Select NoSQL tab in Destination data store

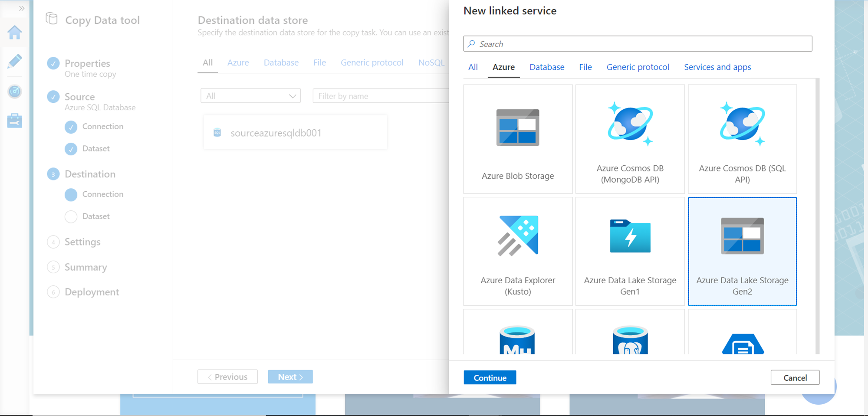point(431,62)
